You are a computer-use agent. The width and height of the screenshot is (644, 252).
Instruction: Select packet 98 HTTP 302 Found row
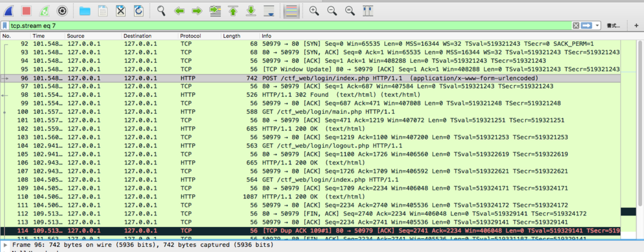tap(311, 95)
